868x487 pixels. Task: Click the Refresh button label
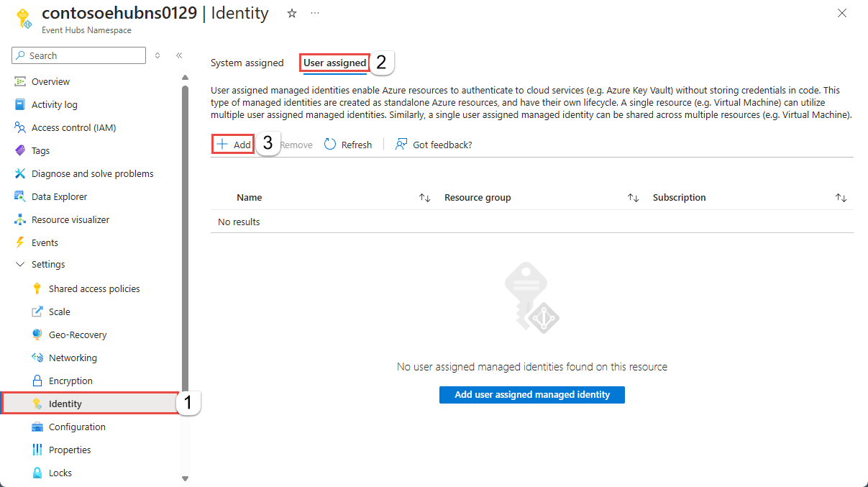(357, 145)
